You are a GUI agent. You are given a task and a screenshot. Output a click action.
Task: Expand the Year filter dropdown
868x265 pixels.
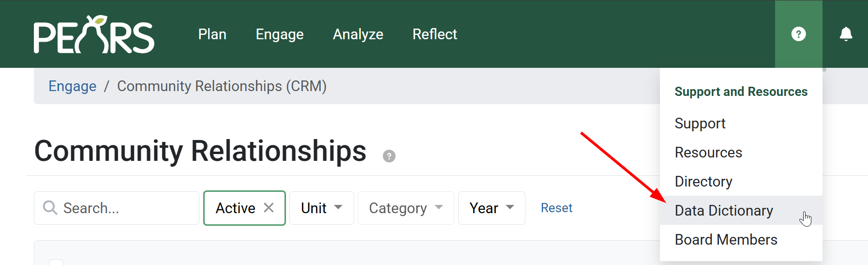click(491, 208)
